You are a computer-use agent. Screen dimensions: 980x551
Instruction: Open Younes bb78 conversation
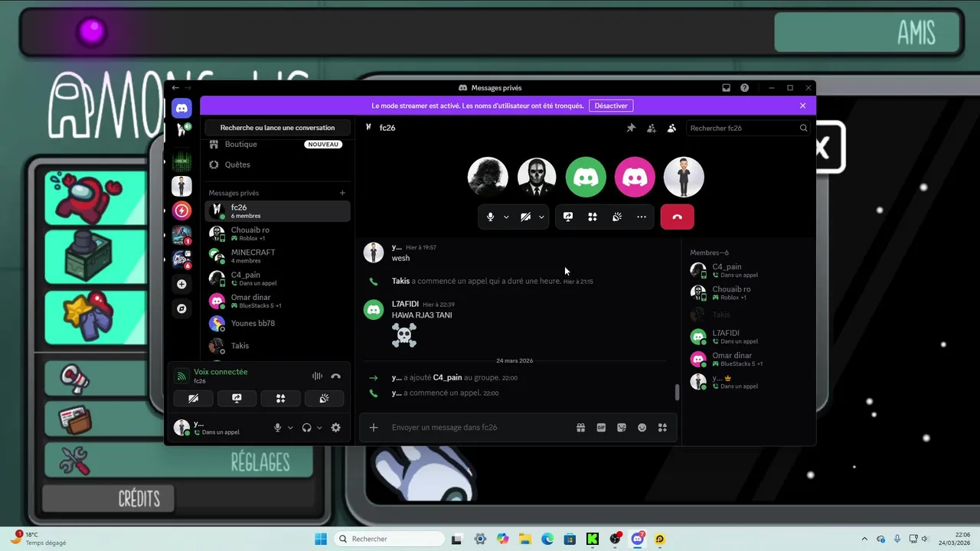point(277,323)
